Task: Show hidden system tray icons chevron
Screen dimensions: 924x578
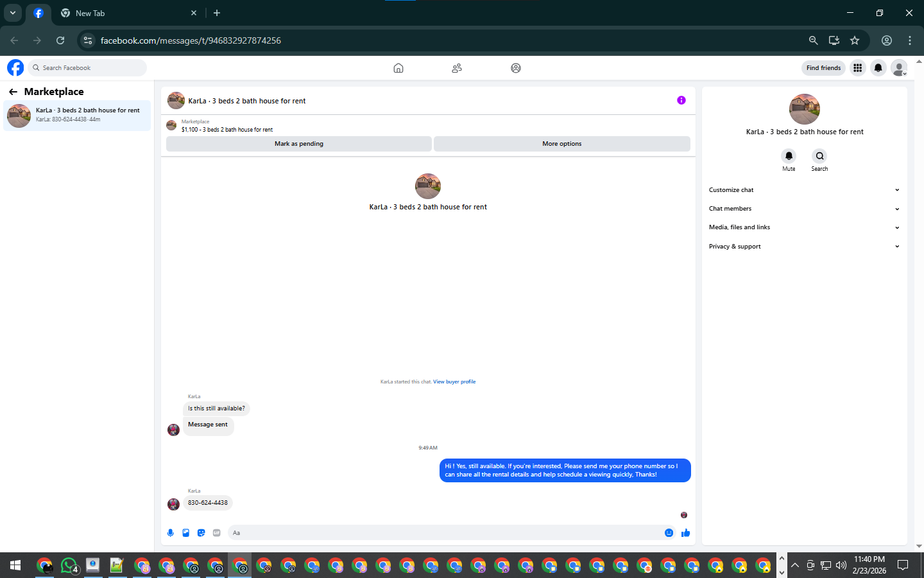Action: pos(795,565)
